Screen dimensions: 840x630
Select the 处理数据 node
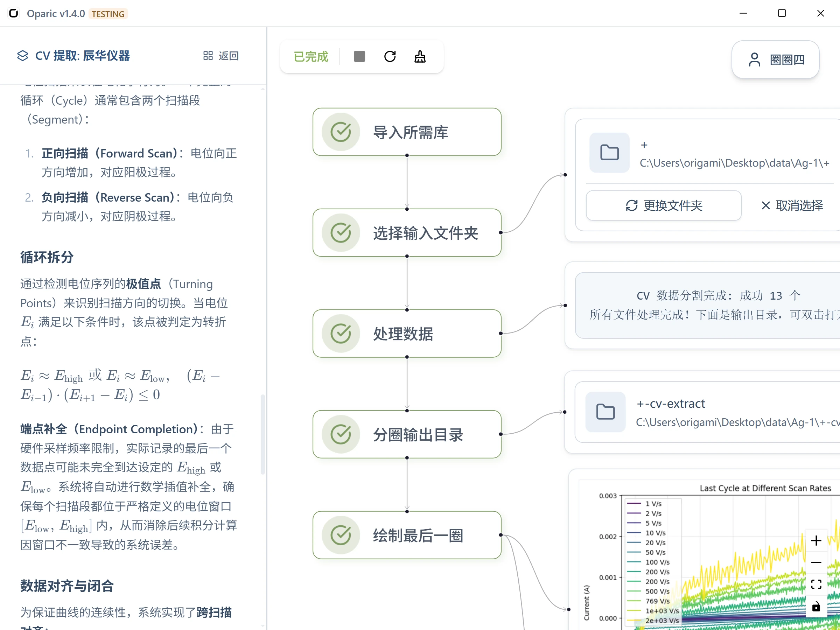click(407, 334)
